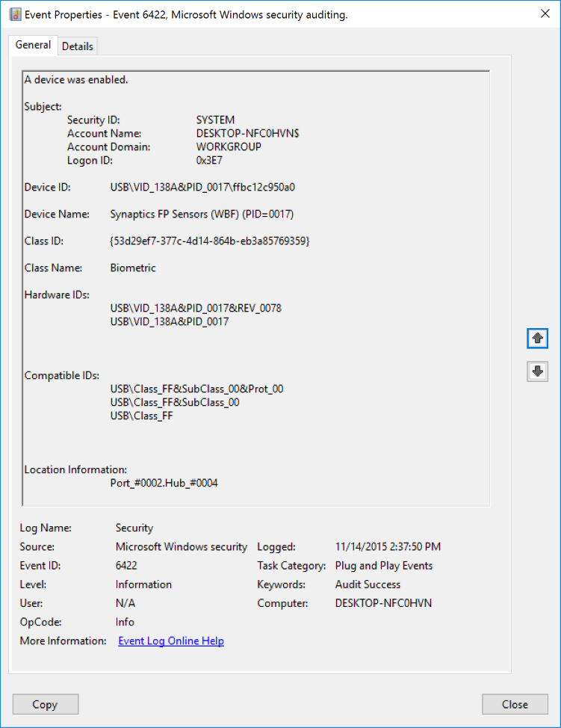The width and height of the screenshot is (561, 728).
Task: Click the Event ID value 6422
Action: (x=126, y=566)
